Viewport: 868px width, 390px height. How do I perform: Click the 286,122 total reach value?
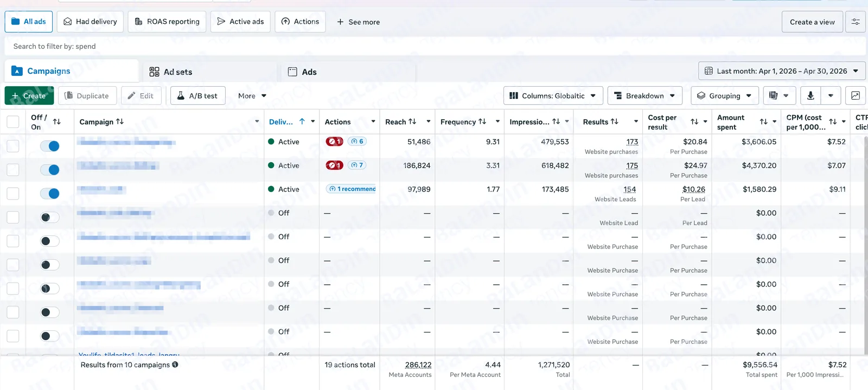point(418,365)
